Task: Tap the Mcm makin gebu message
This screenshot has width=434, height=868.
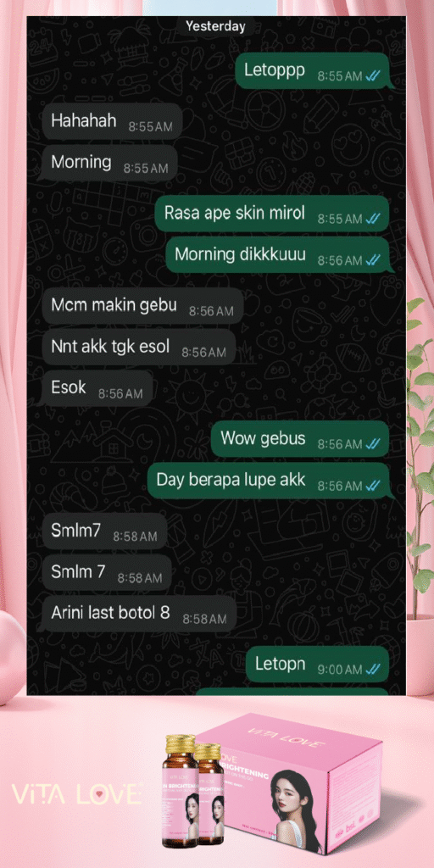Action: pyautogui.click(x=142, y=306)
